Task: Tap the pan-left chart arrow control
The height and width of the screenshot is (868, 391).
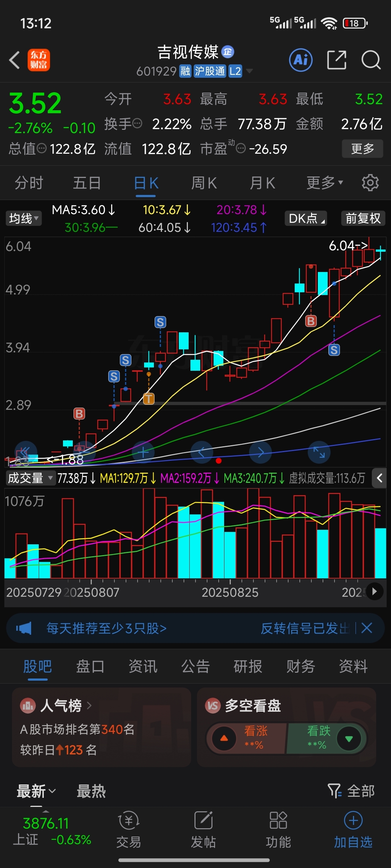Action: tap(202, 452)
